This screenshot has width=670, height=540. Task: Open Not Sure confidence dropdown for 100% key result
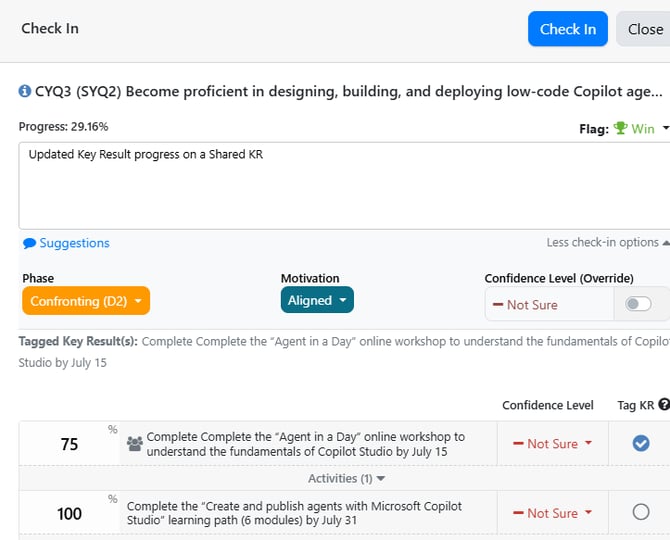[x=552, y=513]
